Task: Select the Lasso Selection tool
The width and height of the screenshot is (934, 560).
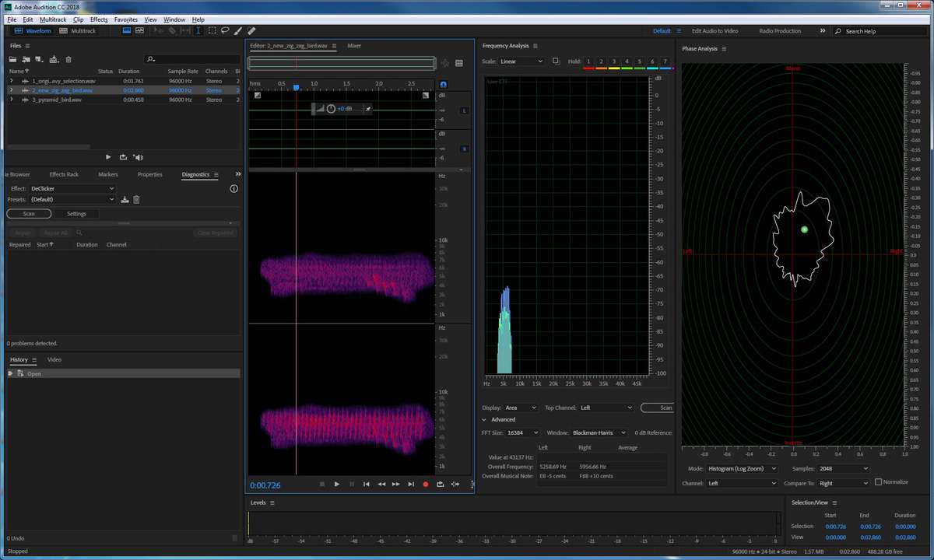Action: (225, 31)
